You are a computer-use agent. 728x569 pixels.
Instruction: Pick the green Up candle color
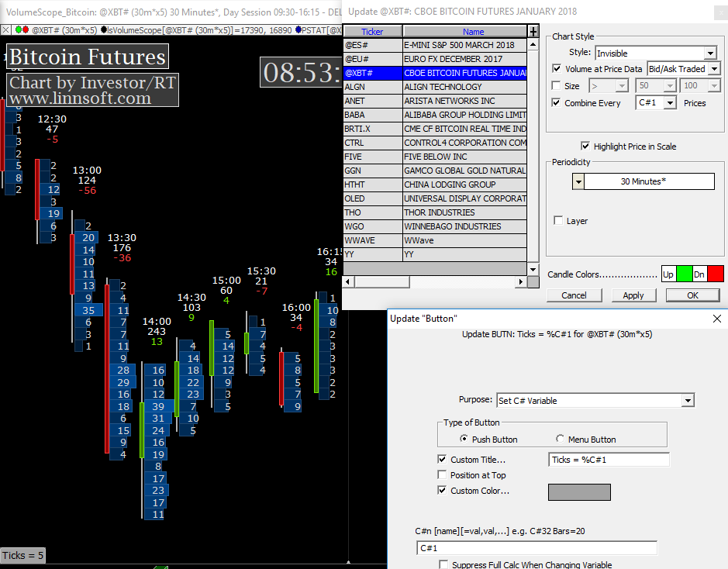click(685, 274)
